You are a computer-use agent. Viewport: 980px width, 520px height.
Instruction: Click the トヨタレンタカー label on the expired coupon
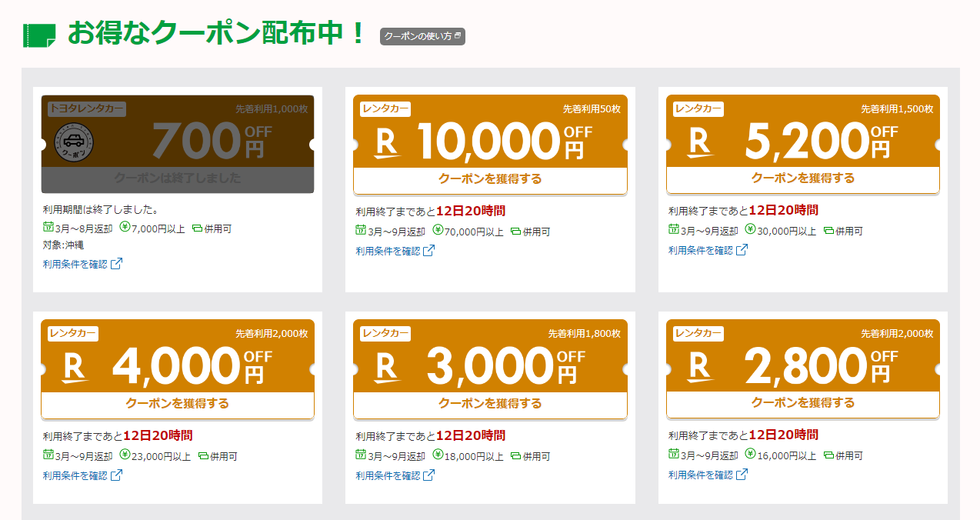tap(87, 109)
